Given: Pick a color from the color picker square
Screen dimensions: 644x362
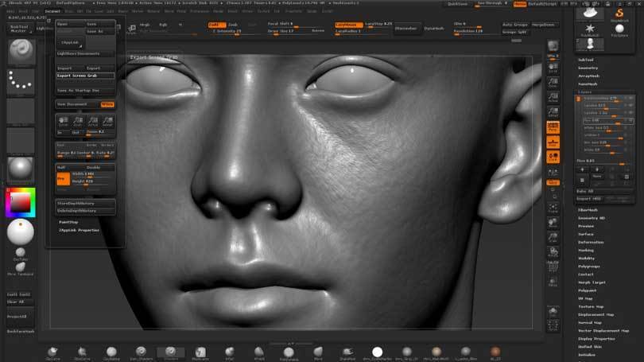Looking at the screenshot, I should click(19, 202).
